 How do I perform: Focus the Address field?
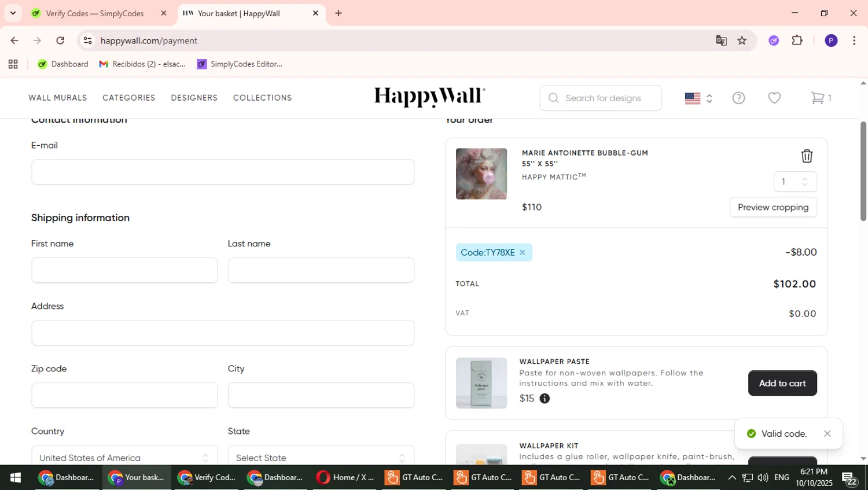[223, 333]
